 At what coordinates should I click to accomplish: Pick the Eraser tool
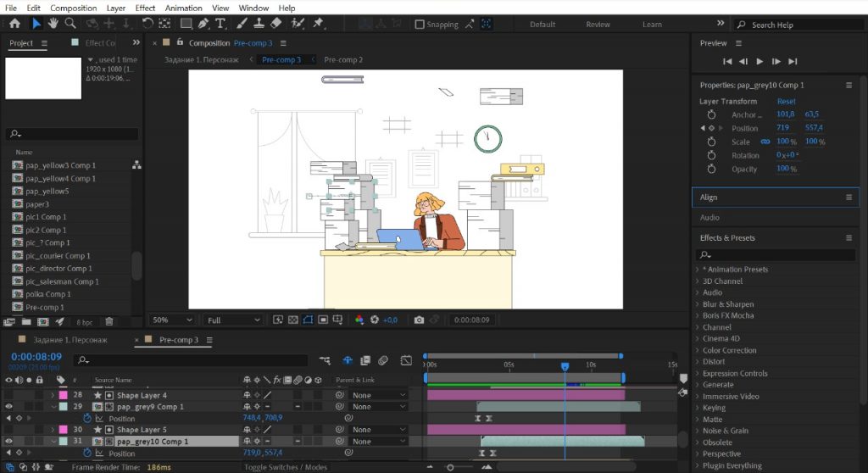277,24
